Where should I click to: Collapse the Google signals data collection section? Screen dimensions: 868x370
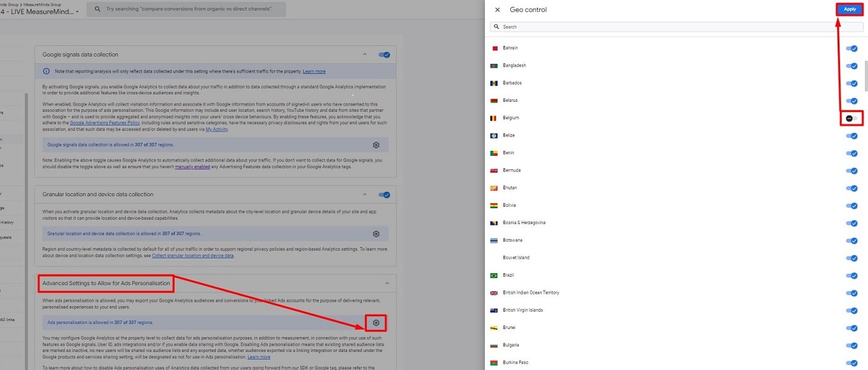click(365, 55)
